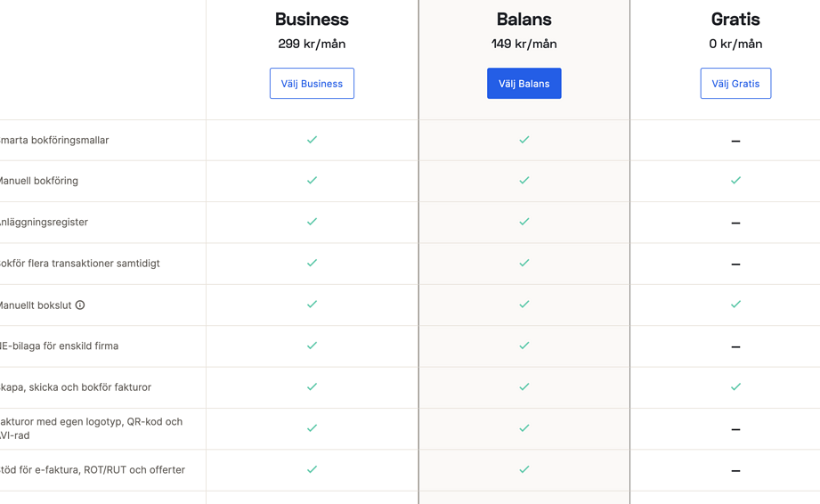
Task: Click Gratis checkmark for Manuell bokföring
Action: (x=735, y=181)
